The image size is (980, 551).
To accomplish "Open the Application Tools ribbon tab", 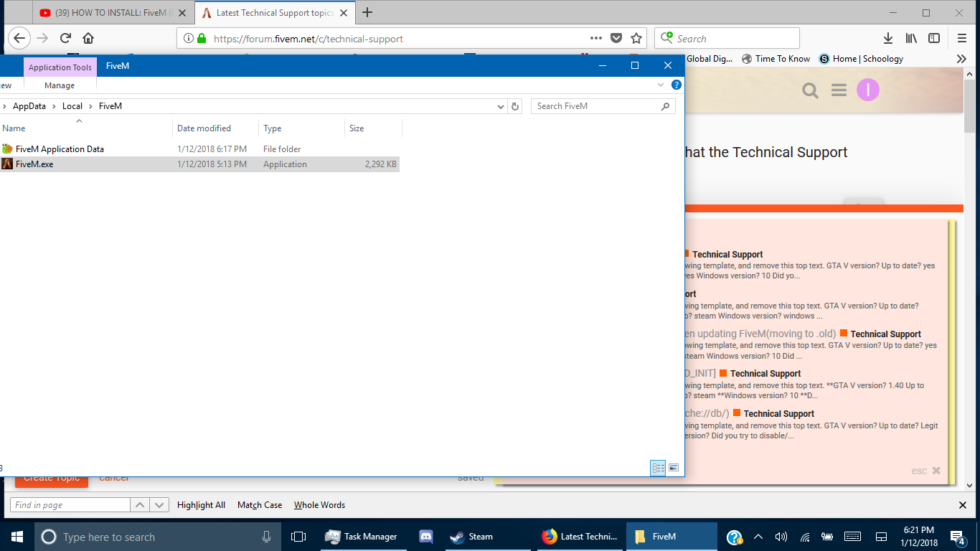I will pyautogui.click(x=60, y=67).
